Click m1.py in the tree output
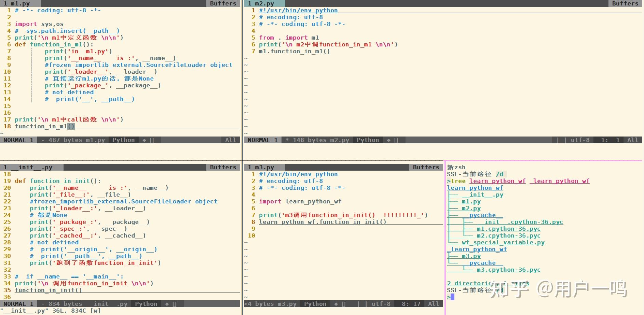The width and height of the screenshot is (644, 315). coord(471,201)
